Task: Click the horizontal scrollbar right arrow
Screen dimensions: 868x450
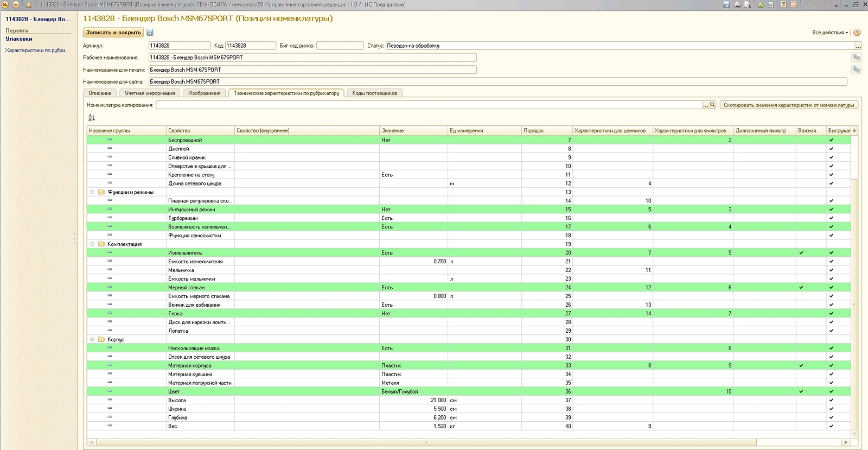Action: click(x=846, y=442)
